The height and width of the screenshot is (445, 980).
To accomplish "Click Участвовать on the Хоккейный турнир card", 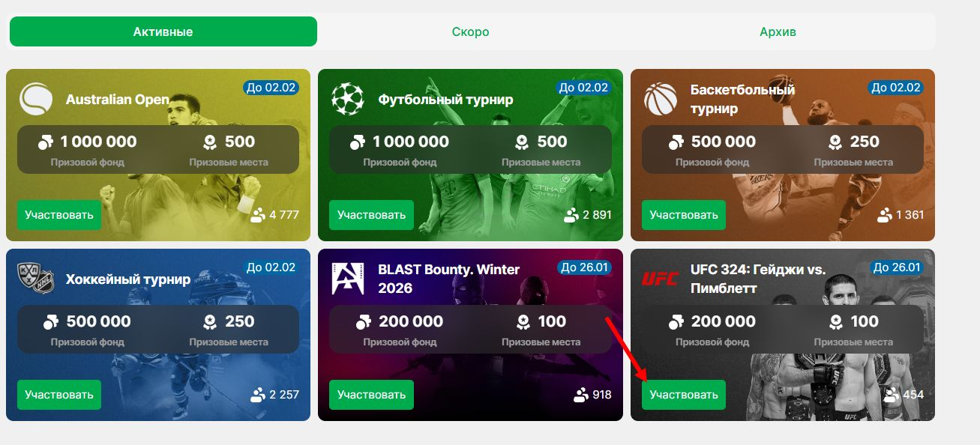I will tap(59, 395).
